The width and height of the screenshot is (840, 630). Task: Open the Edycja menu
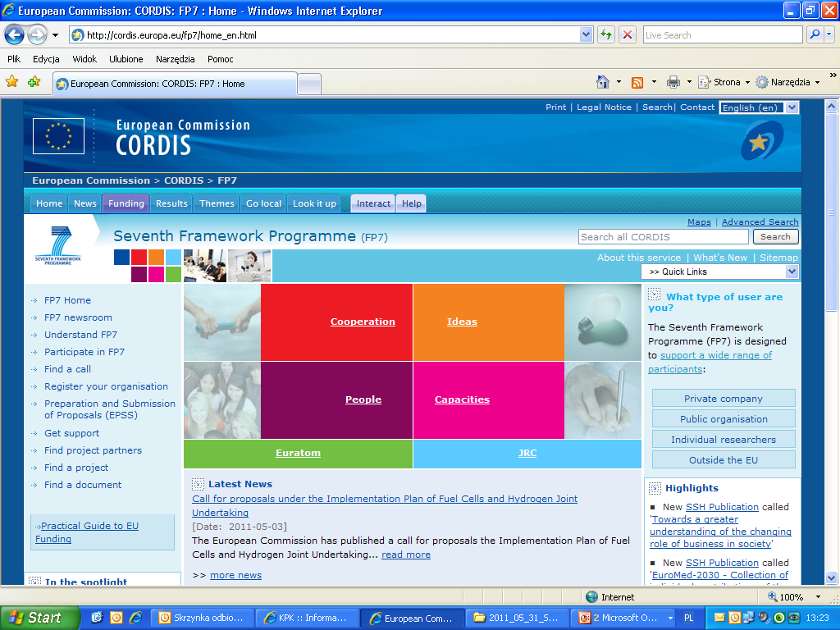46,59
